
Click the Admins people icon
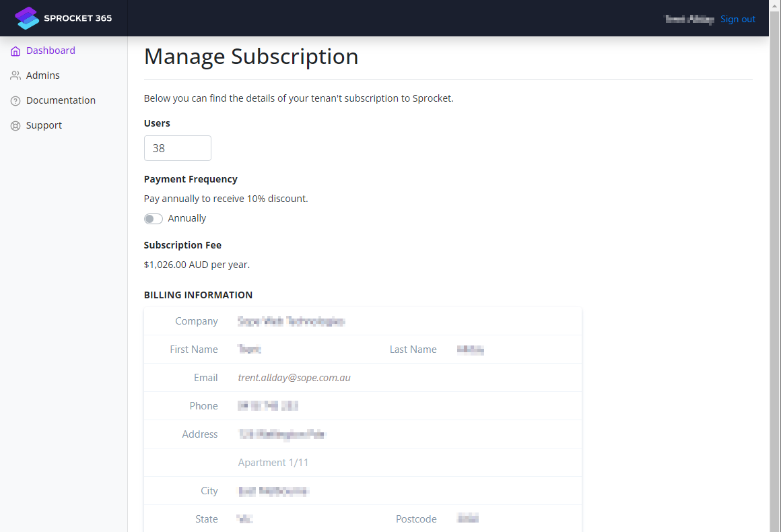[x=15, y=76]
